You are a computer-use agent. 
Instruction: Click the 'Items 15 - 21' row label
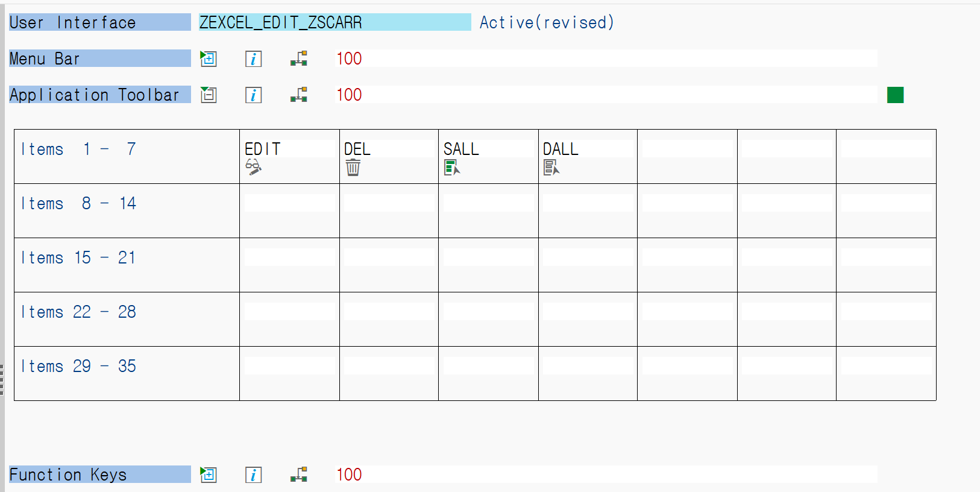coord(78,257)
